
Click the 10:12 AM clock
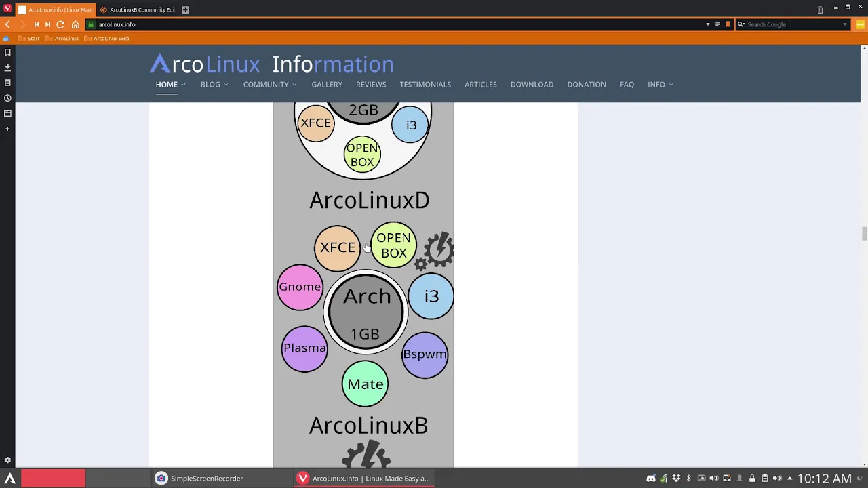(825, 479)
